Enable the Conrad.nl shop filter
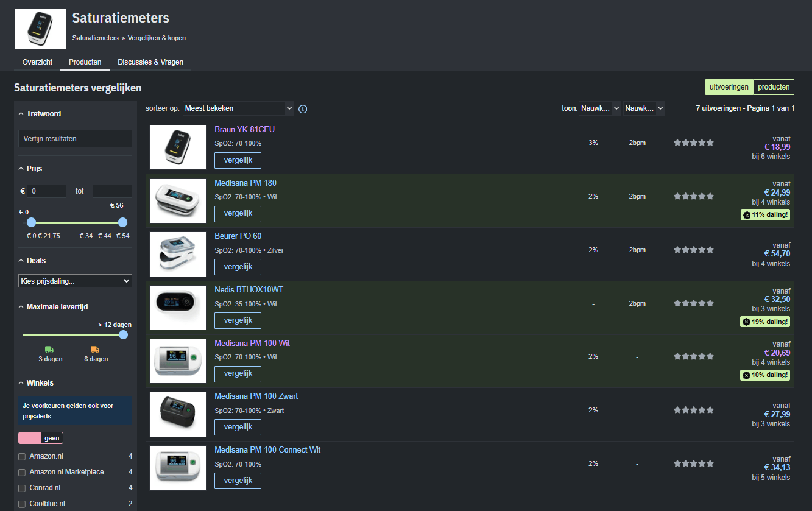Viewport: 812px width, 511px height. pyautogui.click(x=22, y=488)
